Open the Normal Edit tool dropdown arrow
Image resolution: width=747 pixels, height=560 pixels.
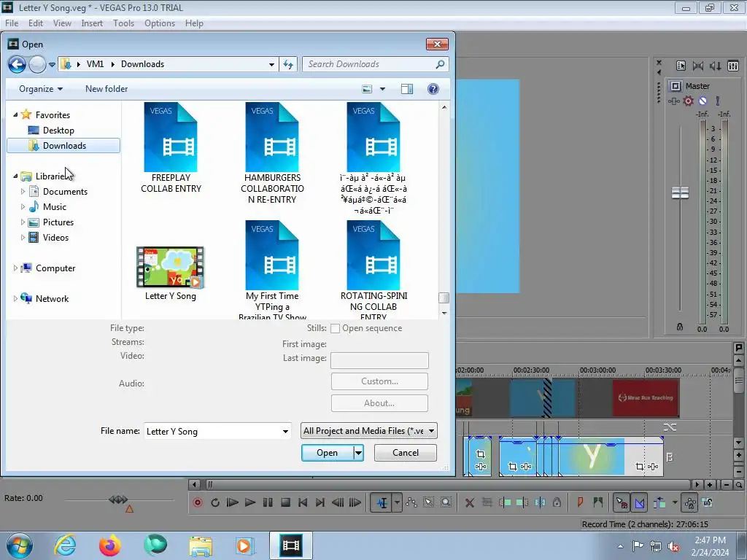coord(397,502)
